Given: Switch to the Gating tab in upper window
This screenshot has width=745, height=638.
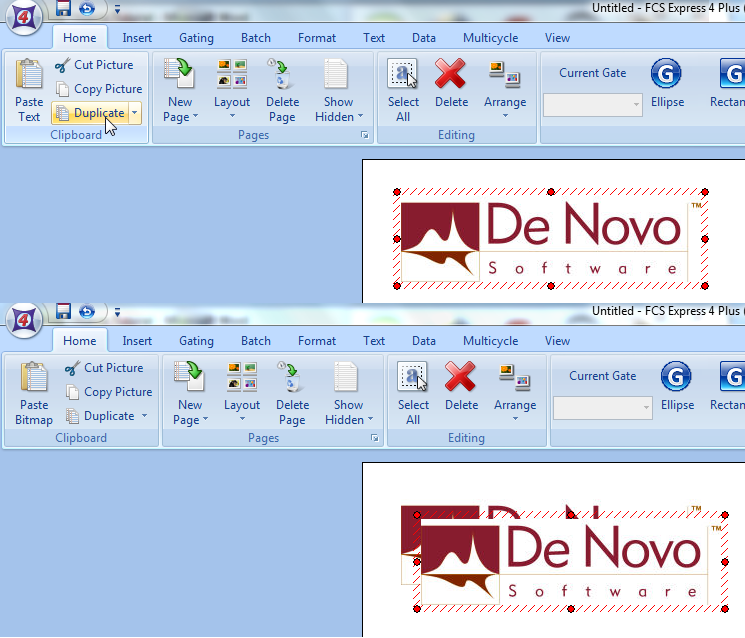Looking at the screenshot, I should (x=196, y=38).
